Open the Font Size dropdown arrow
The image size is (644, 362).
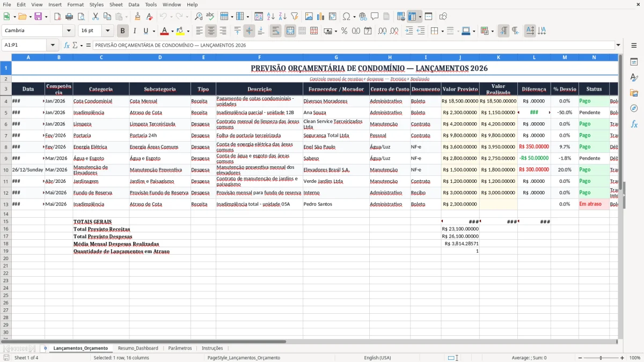click(108, 31)
